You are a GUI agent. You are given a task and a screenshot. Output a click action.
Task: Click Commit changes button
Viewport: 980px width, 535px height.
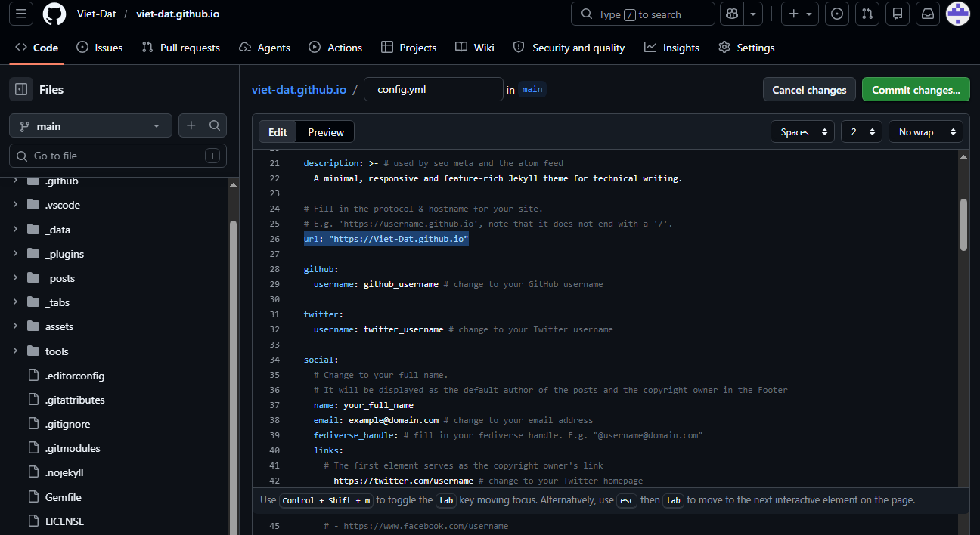[x=916, y=89]
